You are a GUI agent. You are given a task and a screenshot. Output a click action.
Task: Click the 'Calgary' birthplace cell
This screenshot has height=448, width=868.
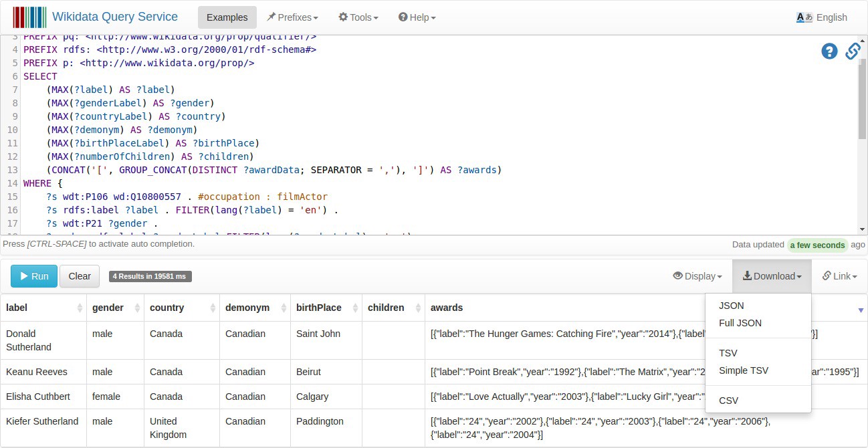tap(326, 397)
